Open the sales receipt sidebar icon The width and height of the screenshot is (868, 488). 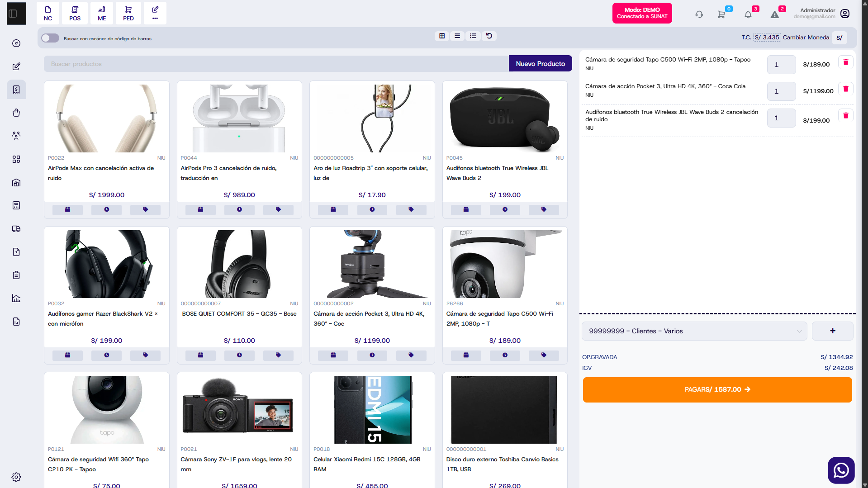click(16, 90)
